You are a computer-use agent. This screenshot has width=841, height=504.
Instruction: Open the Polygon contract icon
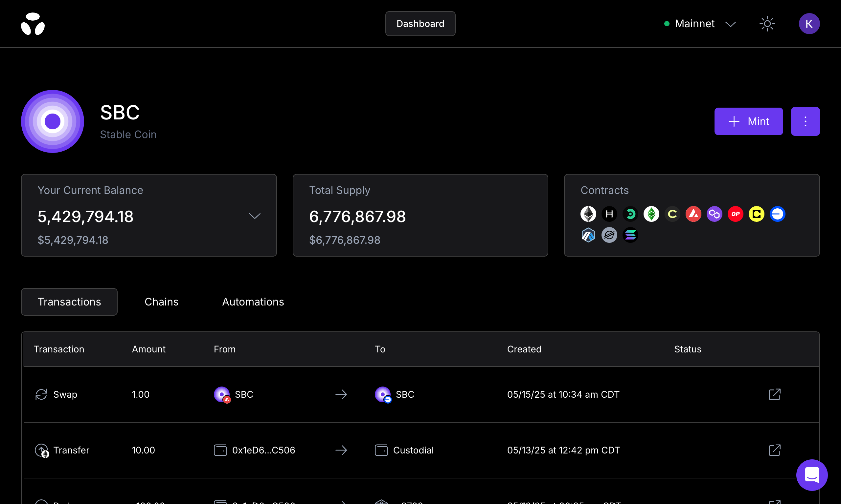714,214
